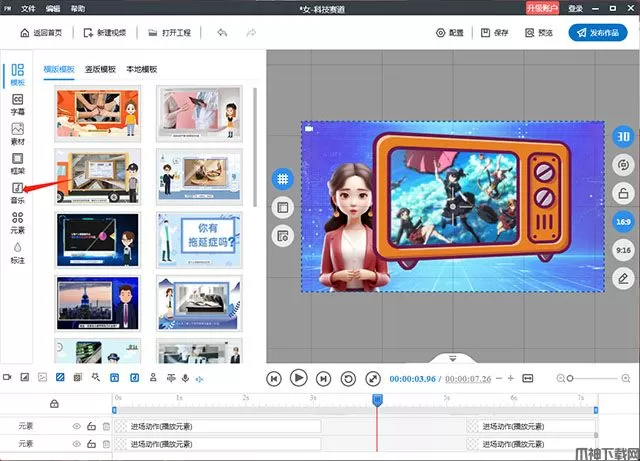Click the grid display icon beside canvas

tap(283, 178)
